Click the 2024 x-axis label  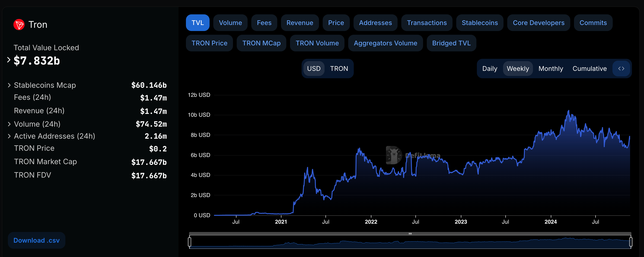click(551, 222)
